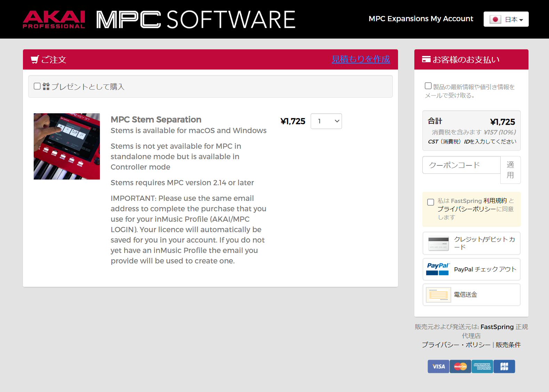Open the 販売条件 footer link

coord(508,345)
